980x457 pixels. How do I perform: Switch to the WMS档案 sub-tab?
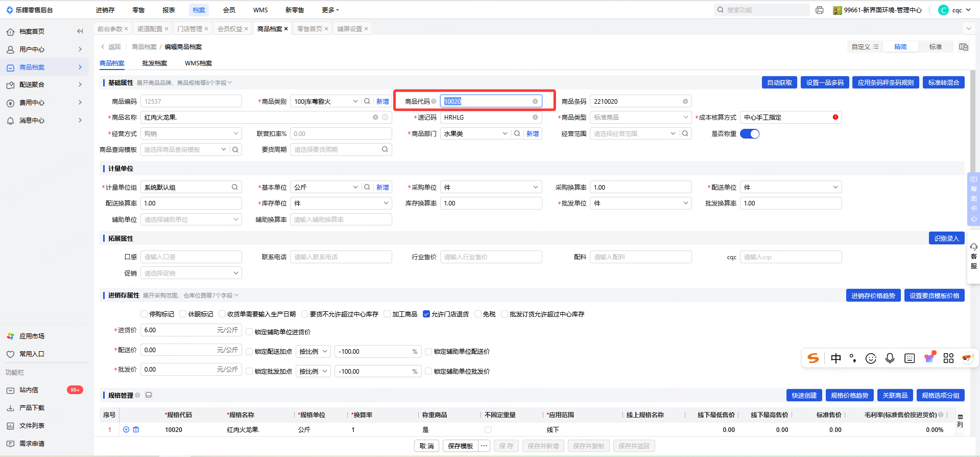198,63
